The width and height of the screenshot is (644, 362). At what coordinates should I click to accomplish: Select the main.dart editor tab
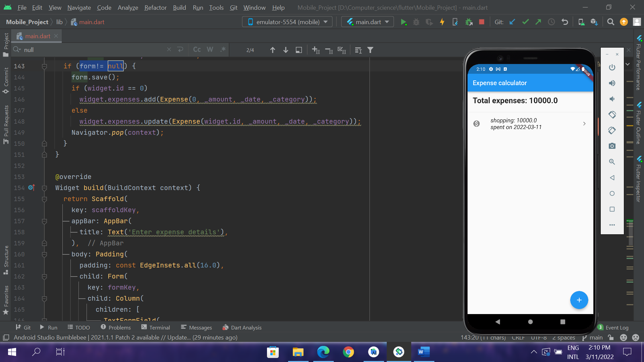click(x=36, y=36)
